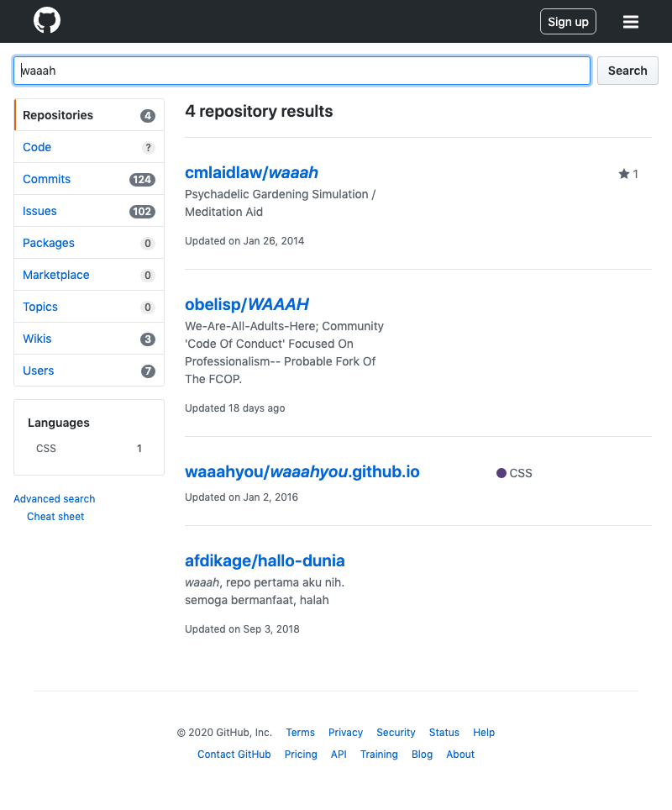This screenshot has height=810, width=672.
Task: Click the API footer link
Action: point(339,755)
